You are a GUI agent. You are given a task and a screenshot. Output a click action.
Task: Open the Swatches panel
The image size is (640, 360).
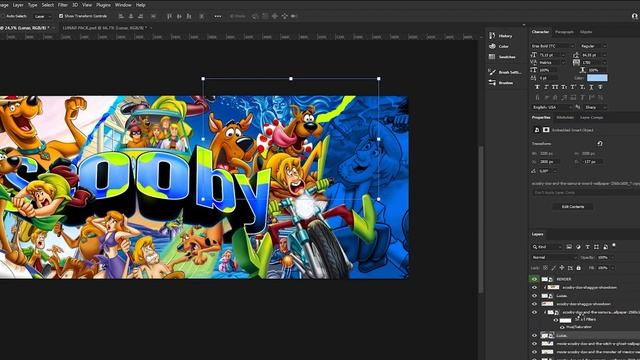[x=502, y=57]
